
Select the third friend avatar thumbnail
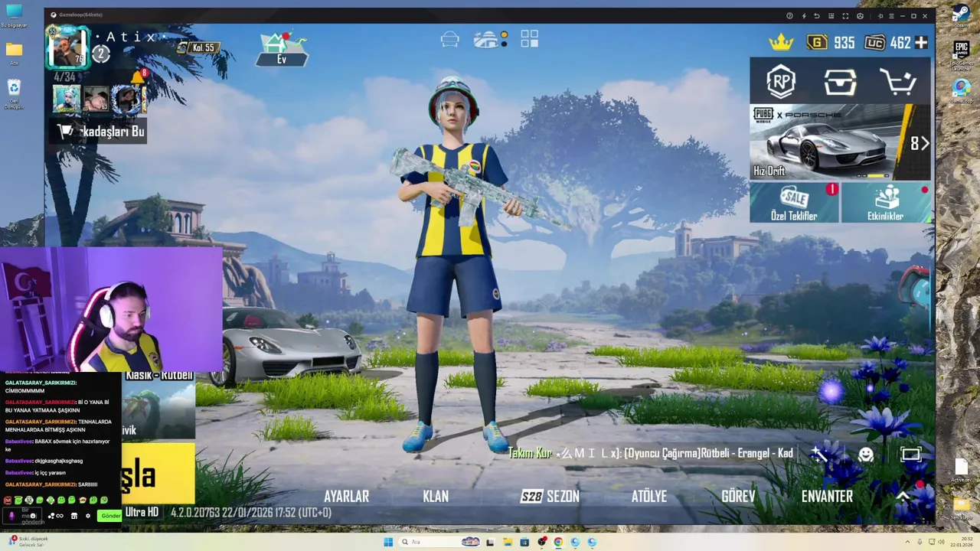click(125, 99)
